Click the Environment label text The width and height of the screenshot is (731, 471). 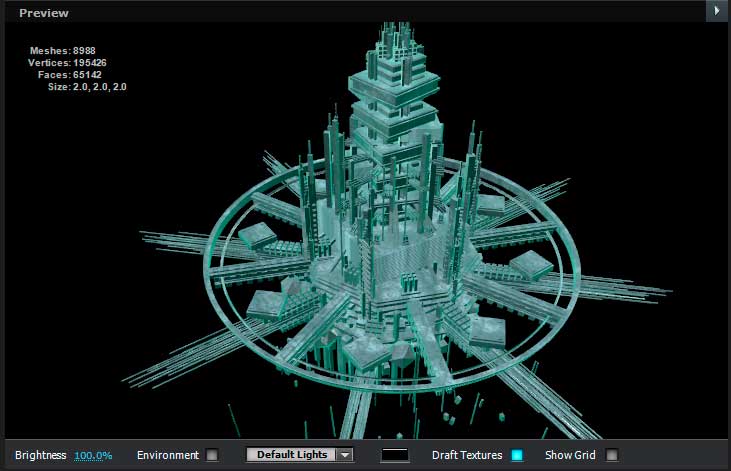coord(168,455)
